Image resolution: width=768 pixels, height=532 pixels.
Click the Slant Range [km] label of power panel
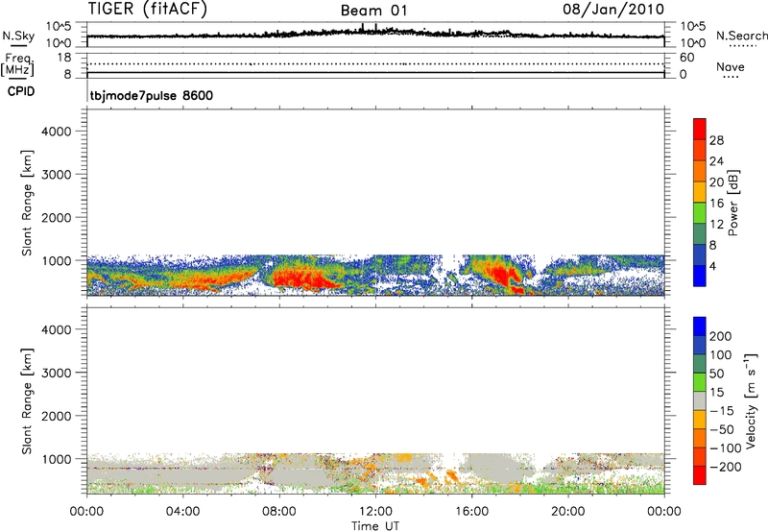point(27,203)
